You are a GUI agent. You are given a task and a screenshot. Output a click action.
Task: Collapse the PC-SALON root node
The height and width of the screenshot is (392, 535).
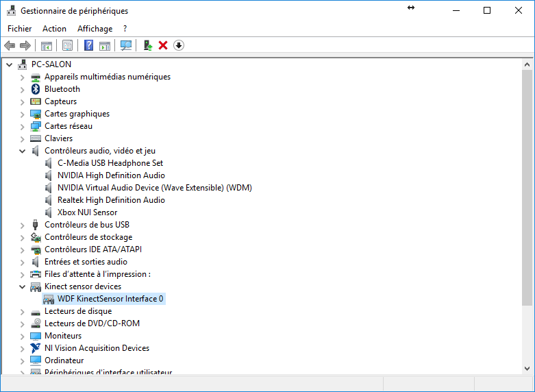10,64
